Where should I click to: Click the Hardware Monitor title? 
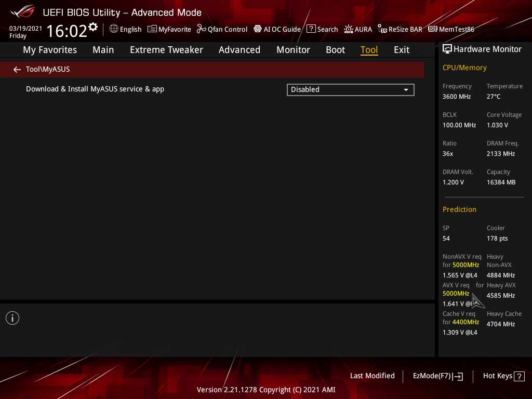487,49
